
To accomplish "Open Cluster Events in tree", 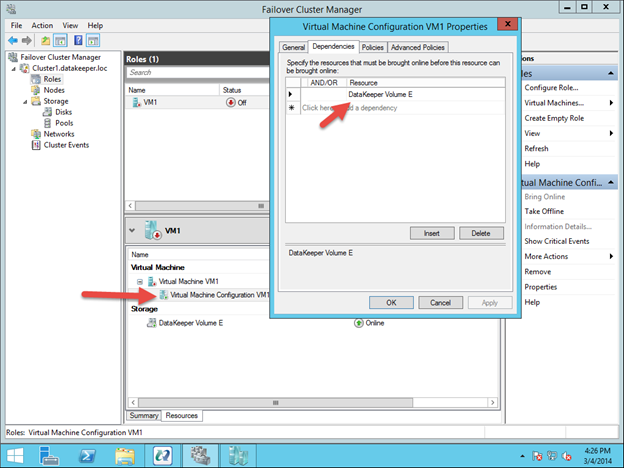I will pyautogui.click(x=66, y=145).
